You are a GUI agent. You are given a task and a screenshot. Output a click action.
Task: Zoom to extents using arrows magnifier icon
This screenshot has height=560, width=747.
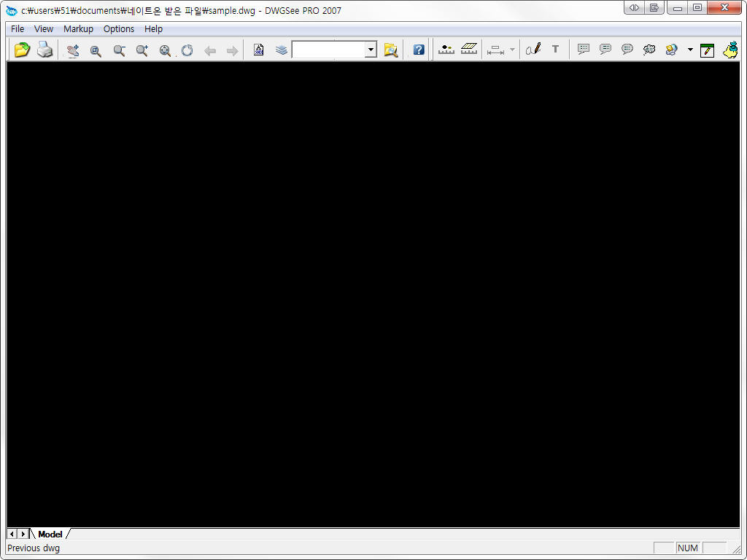point(165,50)
